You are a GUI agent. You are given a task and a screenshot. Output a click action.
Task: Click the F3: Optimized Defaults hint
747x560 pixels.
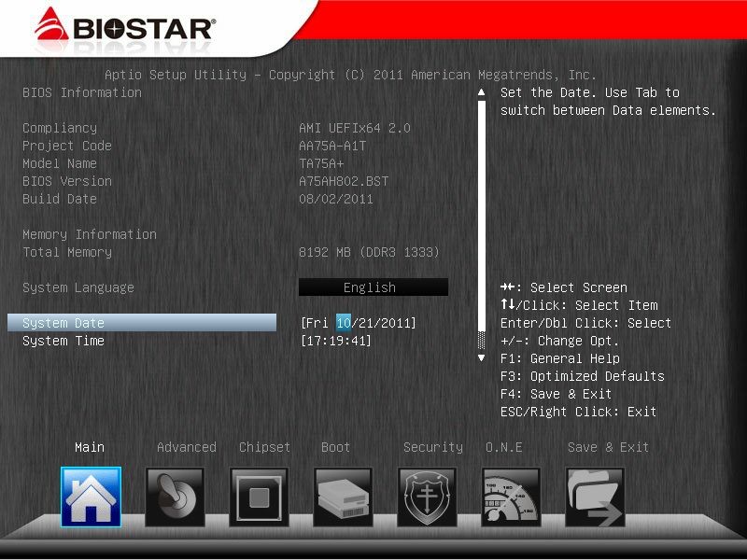582,376
